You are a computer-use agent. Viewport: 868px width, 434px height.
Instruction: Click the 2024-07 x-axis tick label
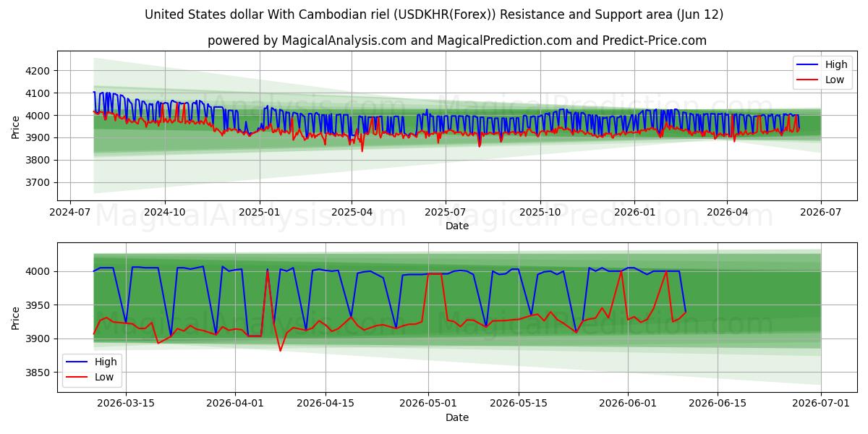point(69,213)
